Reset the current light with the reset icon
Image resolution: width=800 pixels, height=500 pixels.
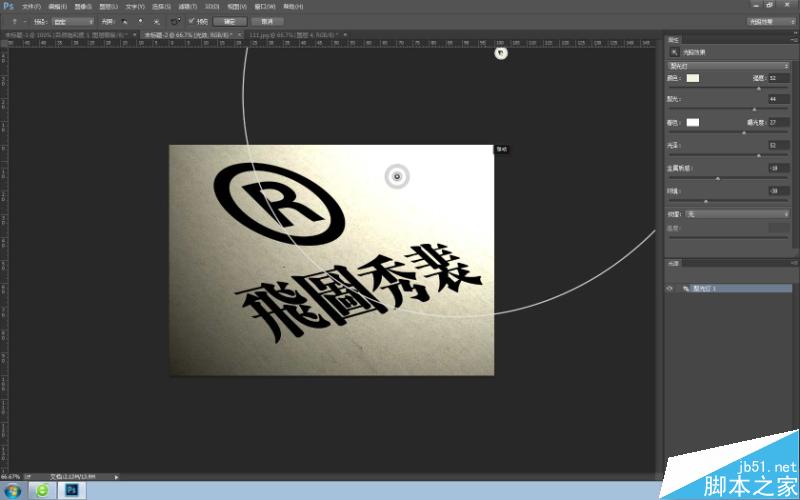(175, 21)
